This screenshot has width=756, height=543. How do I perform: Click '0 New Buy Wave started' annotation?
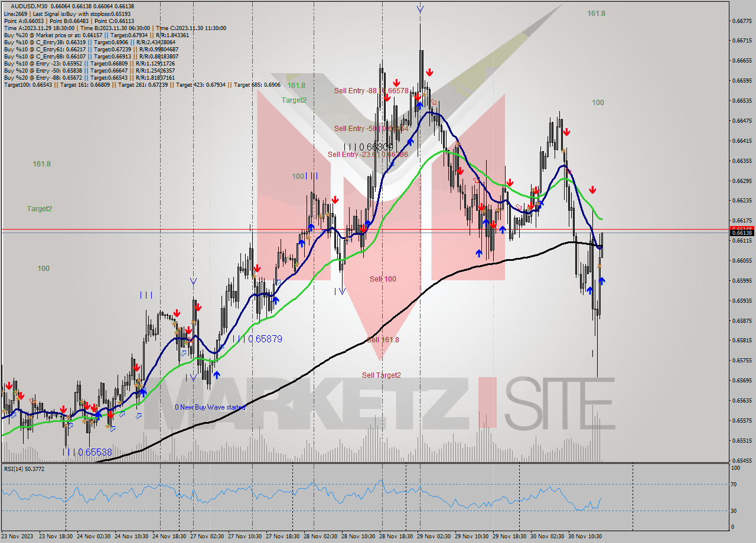211,407
